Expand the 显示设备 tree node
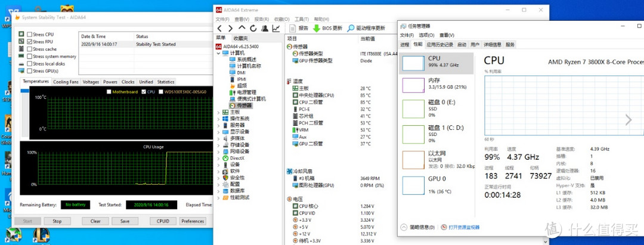644x245 pixels. pyautogui.click(x=218, y=132)
